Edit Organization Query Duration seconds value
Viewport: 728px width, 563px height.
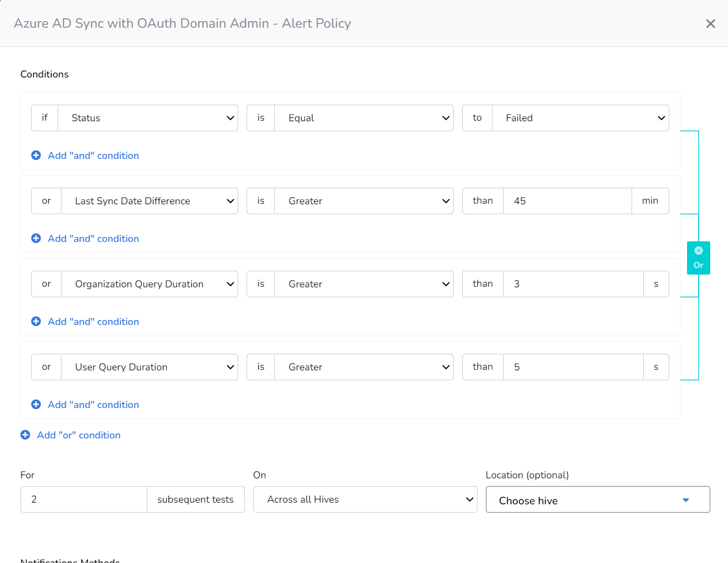coord(573,284)
